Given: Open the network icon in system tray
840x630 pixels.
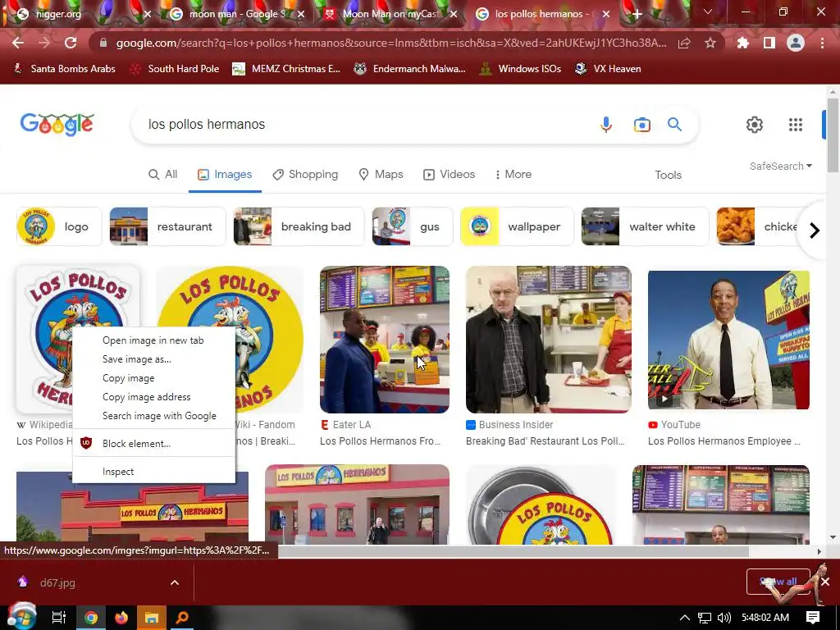Looking at the screenshot, I should pyautogui.click(x=705, y=618).
